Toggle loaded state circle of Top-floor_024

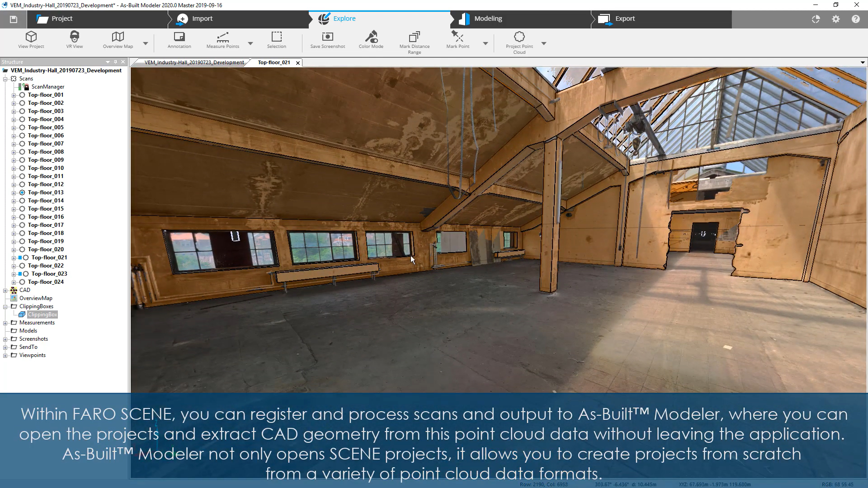click(x=22, y=282)
